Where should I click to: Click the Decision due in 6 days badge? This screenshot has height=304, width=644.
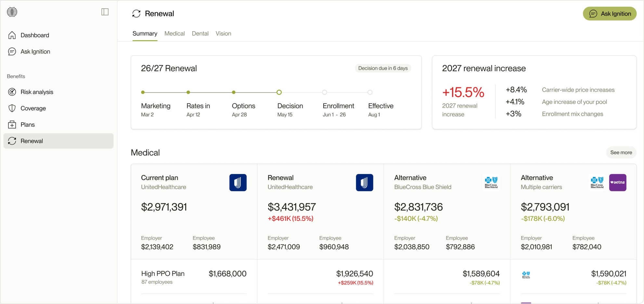pyautogui.click(x=383, y=68)
